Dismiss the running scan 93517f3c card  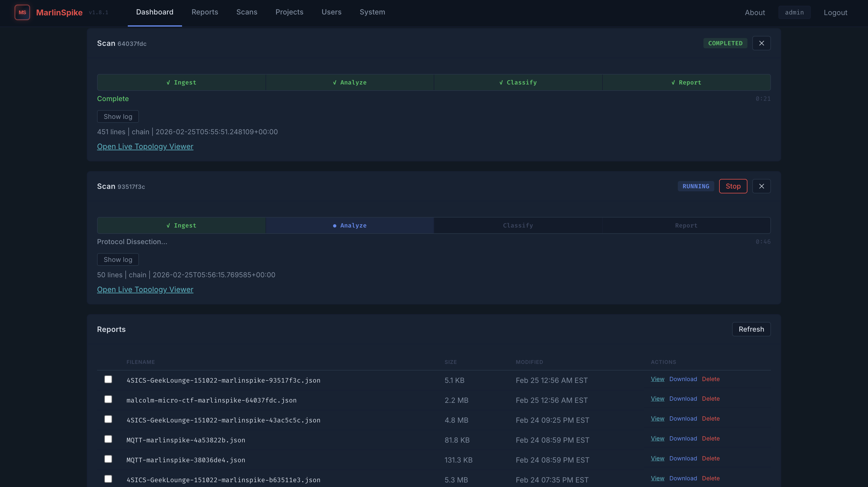tap(762, 186)
